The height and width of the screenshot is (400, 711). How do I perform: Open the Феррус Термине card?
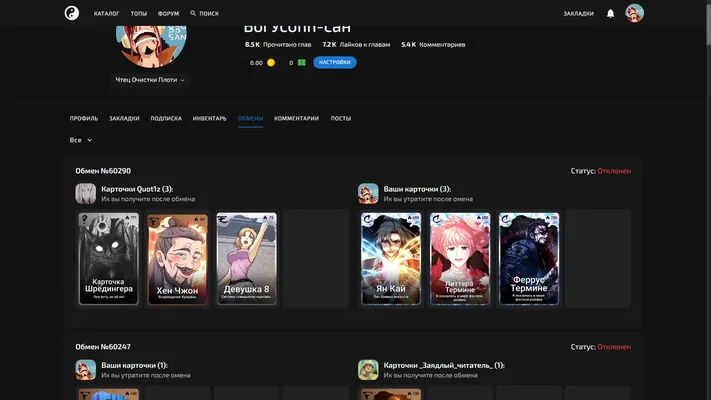coord(529,259)
